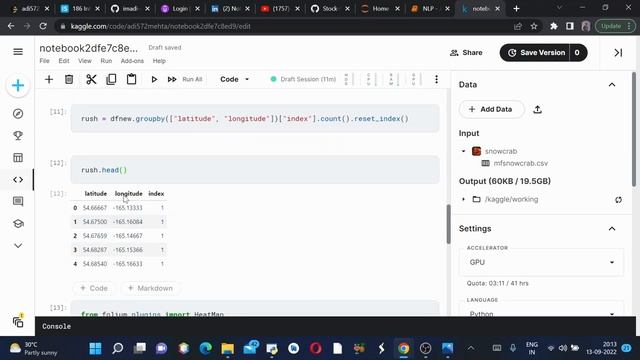Add a Markdown cell below output

[150, 288]
